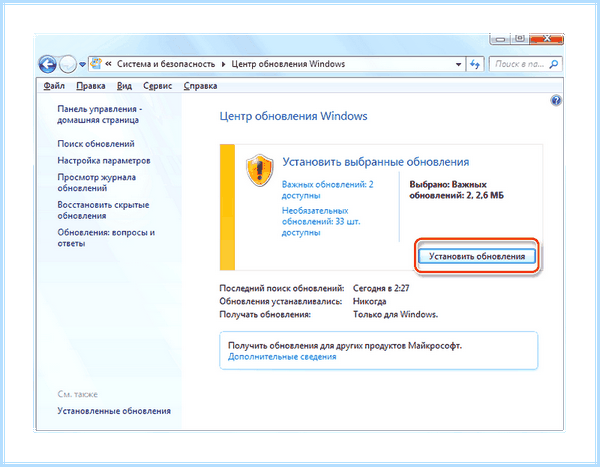The image size is (600, 467).
Task: Click the search magnifier icon
Action: pos(554,64)
